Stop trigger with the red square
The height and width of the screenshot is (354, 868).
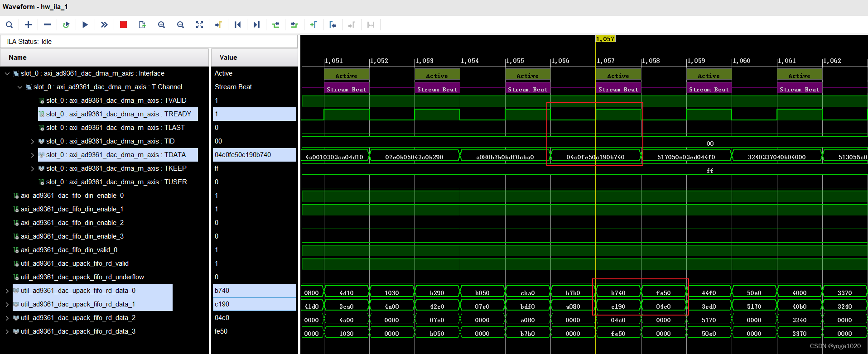click(x=123, y=25)
